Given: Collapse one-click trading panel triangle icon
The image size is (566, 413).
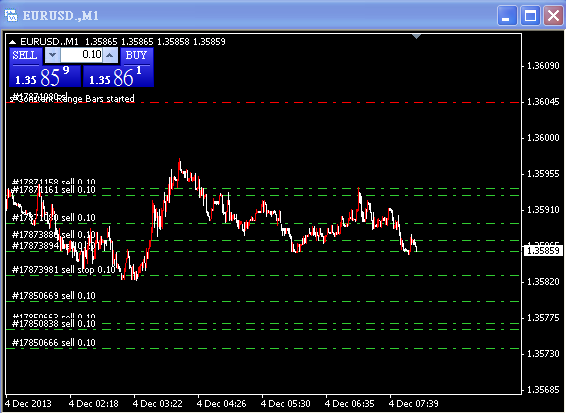Looking at the screenshot, I should pyautogui.click(x=13, y=42).
